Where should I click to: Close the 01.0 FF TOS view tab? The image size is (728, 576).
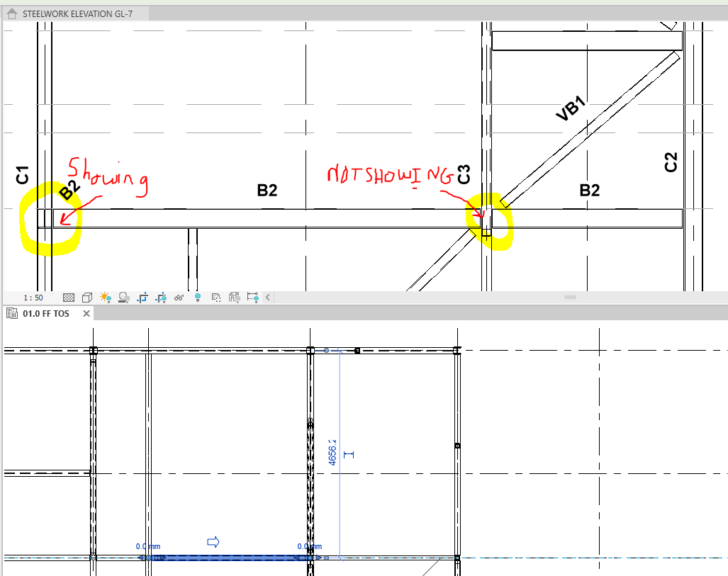(86, 312)
